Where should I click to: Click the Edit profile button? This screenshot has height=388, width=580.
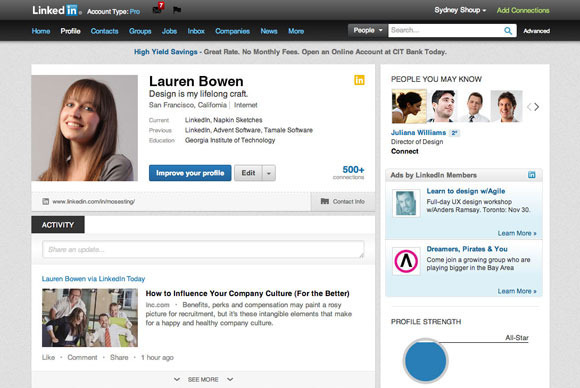click(x=248, y=173)
